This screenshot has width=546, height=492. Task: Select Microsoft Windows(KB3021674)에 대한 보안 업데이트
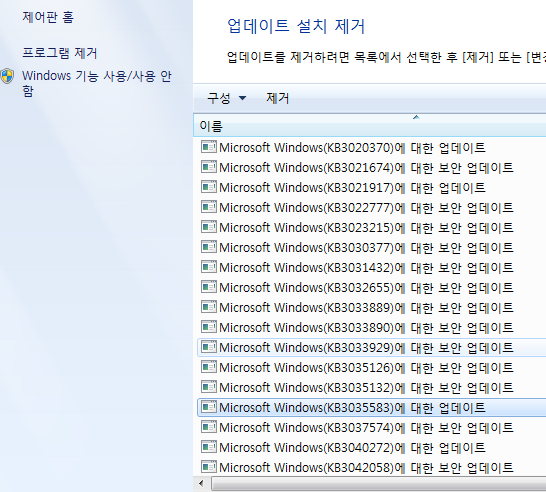point(366,167)
